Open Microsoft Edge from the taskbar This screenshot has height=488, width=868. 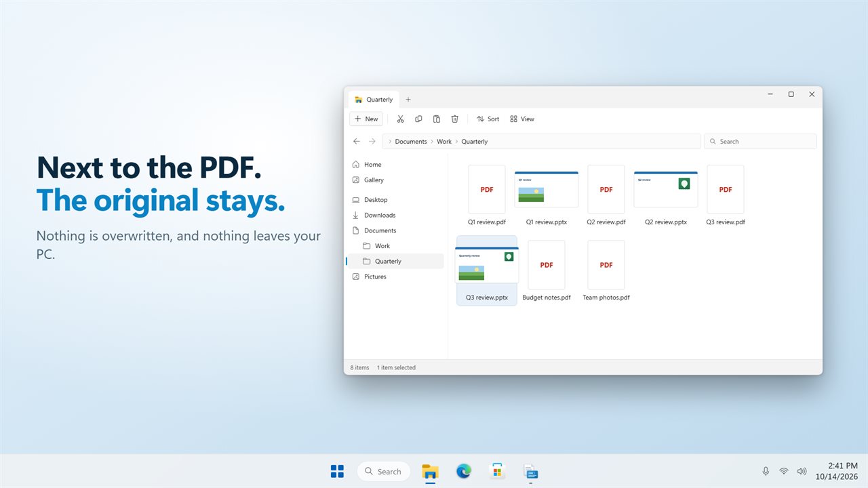point(464,471)
